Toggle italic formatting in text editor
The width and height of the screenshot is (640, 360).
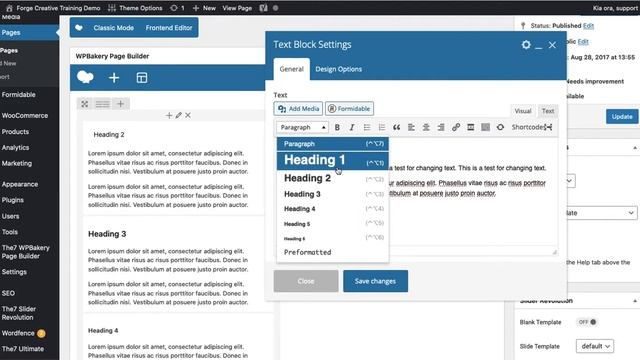(x=351, y=127)
